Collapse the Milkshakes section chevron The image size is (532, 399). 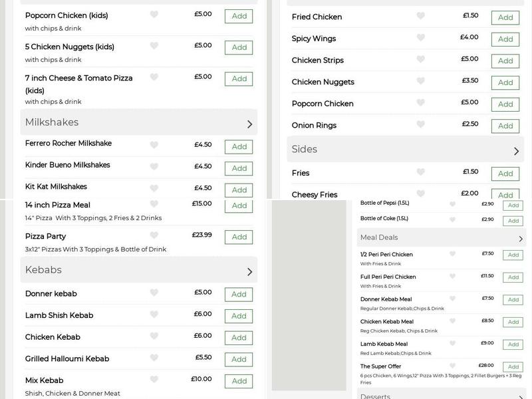click(x=250, y=123)
